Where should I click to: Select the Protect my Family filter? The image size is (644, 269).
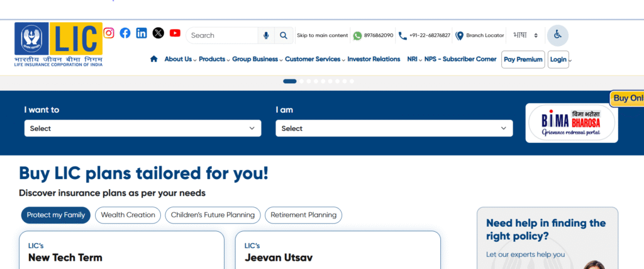(56, 215)
